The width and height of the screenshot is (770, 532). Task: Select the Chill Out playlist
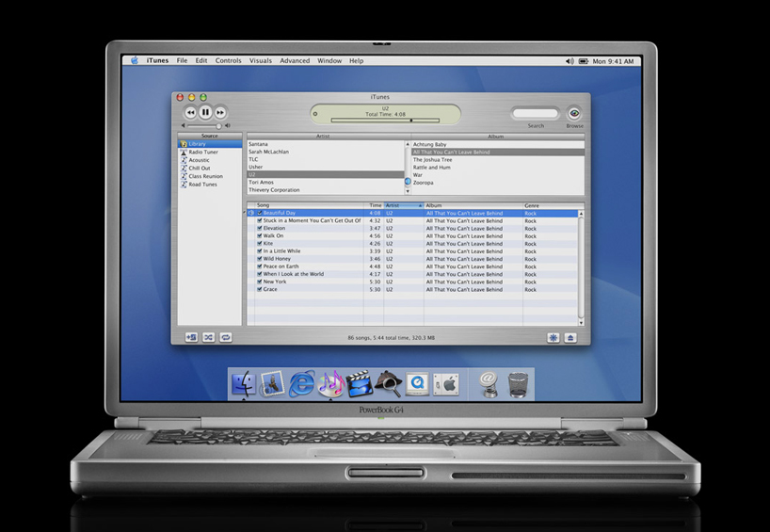(x=210, y=168)
